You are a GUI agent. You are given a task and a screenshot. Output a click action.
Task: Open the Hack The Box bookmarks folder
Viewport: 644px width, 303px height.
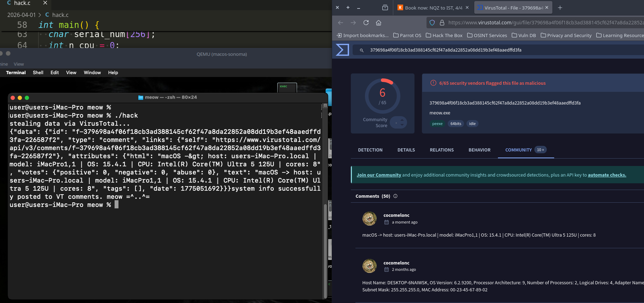pos(444,35)
